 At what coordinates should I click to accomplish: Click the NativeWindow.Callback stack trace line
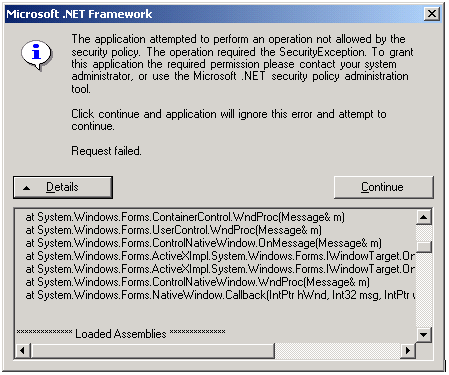220,295
